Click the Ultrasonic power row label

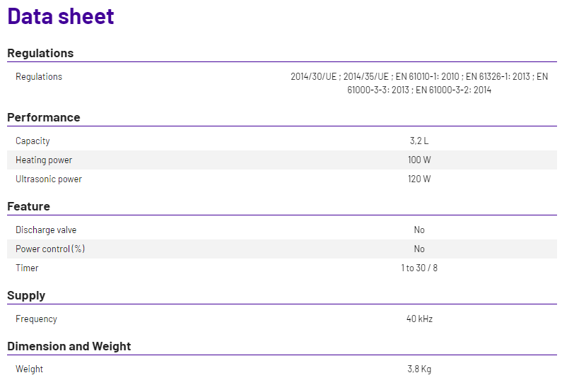[x=49, y=179]
